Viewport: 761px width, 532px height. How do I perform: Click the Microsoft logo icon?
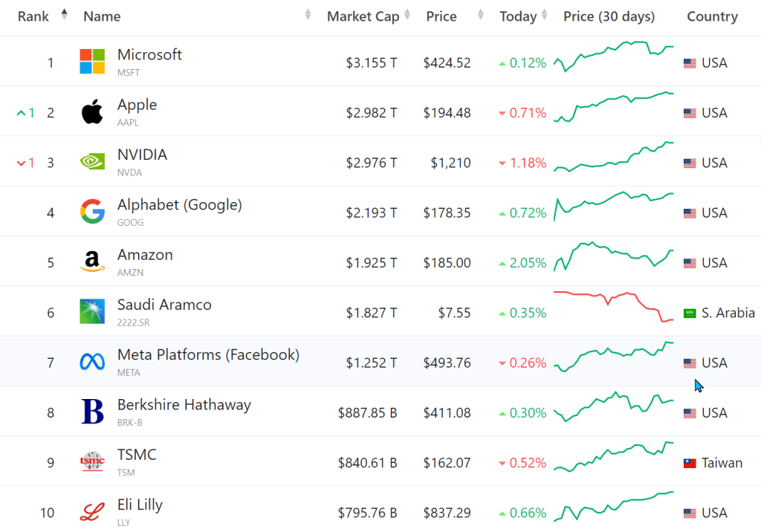(x=92, y=62)
